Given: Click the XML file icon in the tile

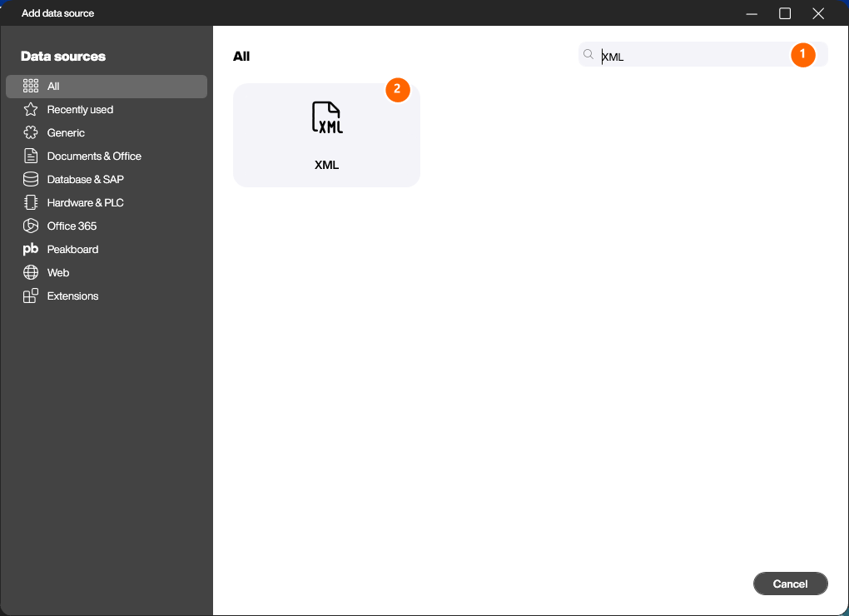Looking at the screenshot, I should click(x=327, y=117).
